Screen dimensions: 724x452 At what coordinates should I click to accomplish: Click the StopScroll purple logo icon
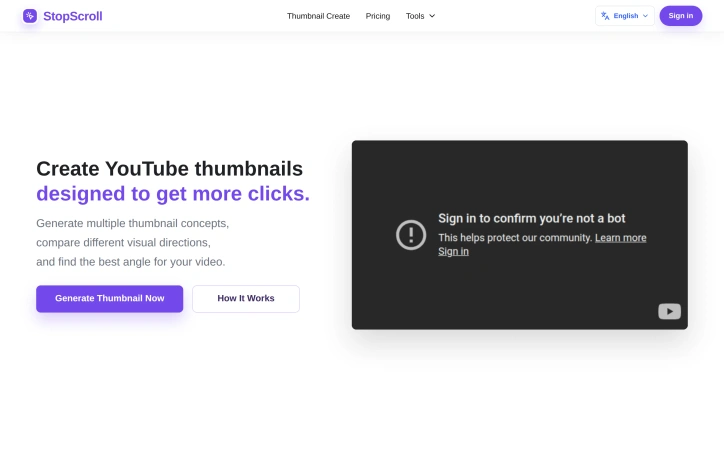click(x=30, y=16)
